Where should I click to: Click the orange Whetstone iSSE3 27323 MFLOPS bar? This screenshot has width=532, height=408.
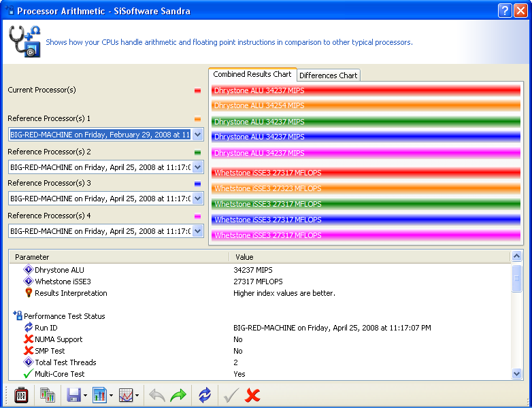(366, 188)
